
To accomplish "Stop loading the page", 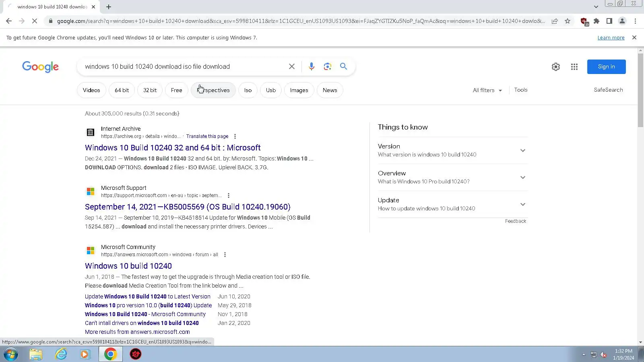I will point(35,21).
